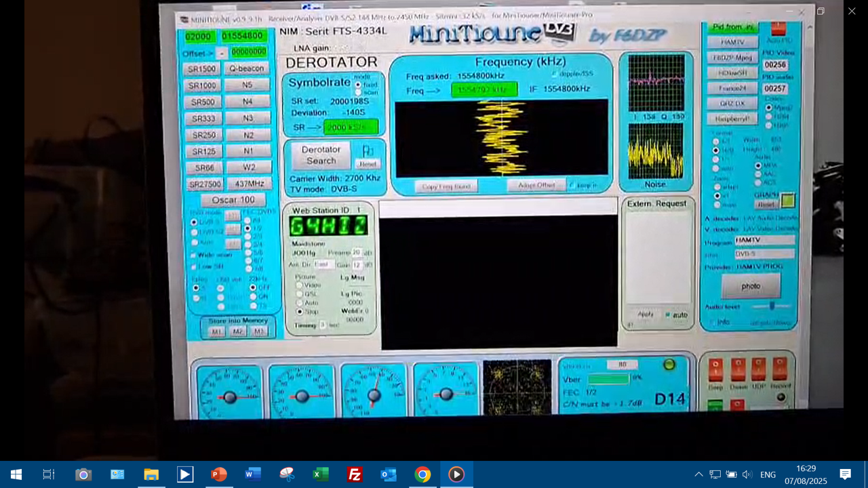Screen dimensions: 868x488
Task: Open File Explorer from taskbar
Action: [151, 474]
